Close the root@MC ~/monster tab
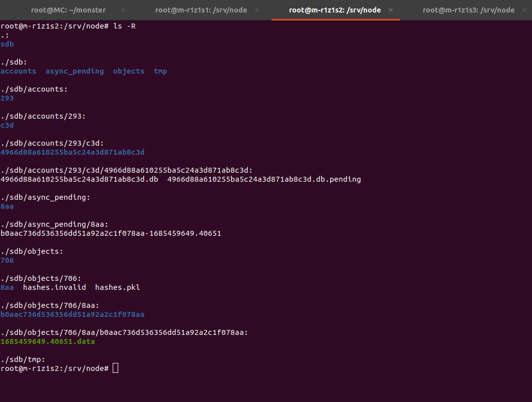532x402 pixels. tap(123, 10)
